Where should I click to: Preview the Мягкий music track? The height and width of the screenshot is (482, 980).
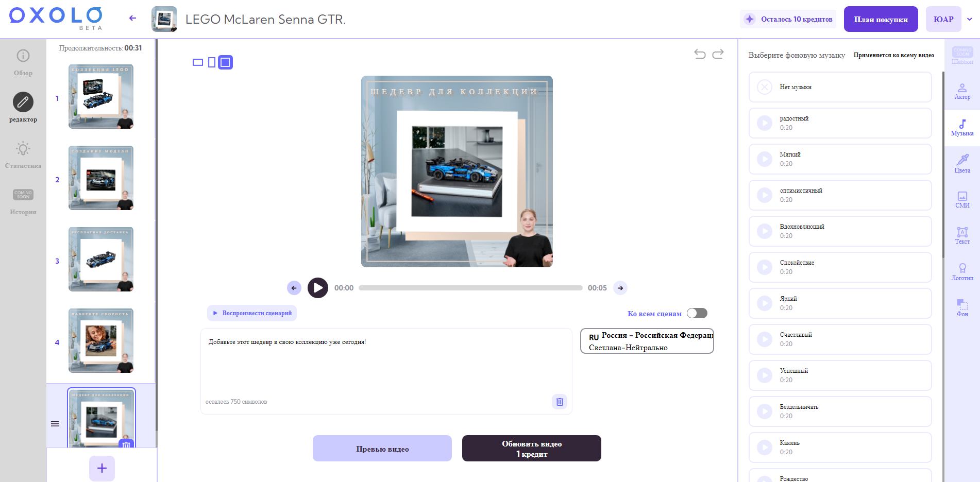765,159
